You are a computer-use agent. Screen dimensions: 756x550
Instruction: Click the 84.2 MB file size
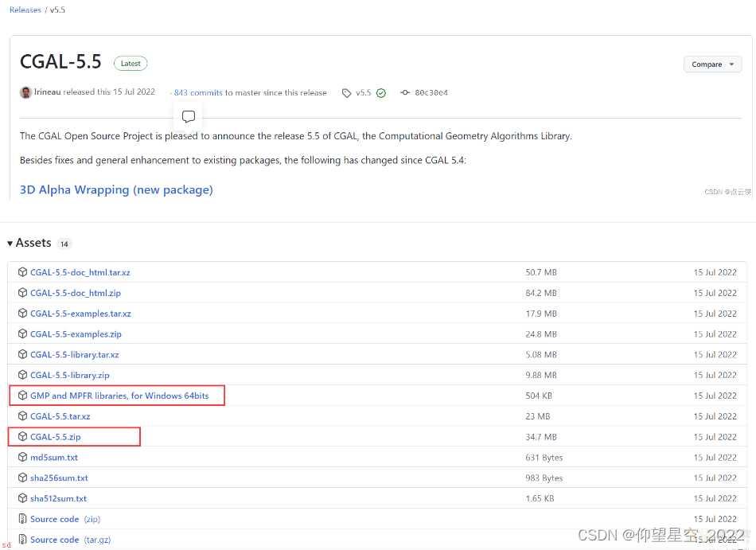point(541,293)
